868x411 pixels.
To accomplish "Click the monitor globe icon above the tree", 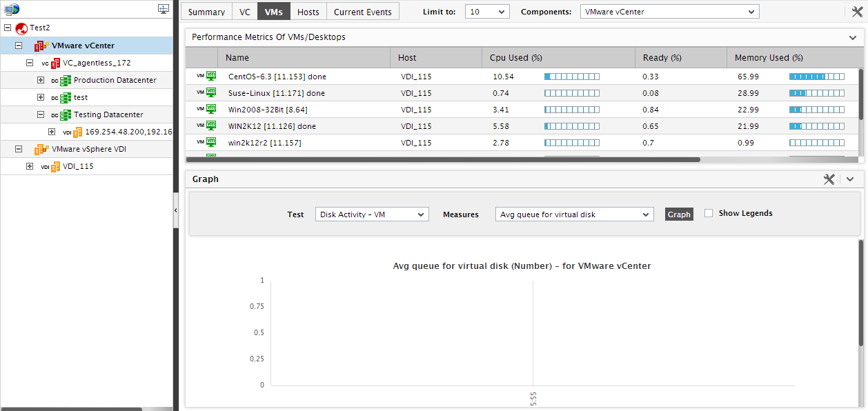I will pos(12,9).
